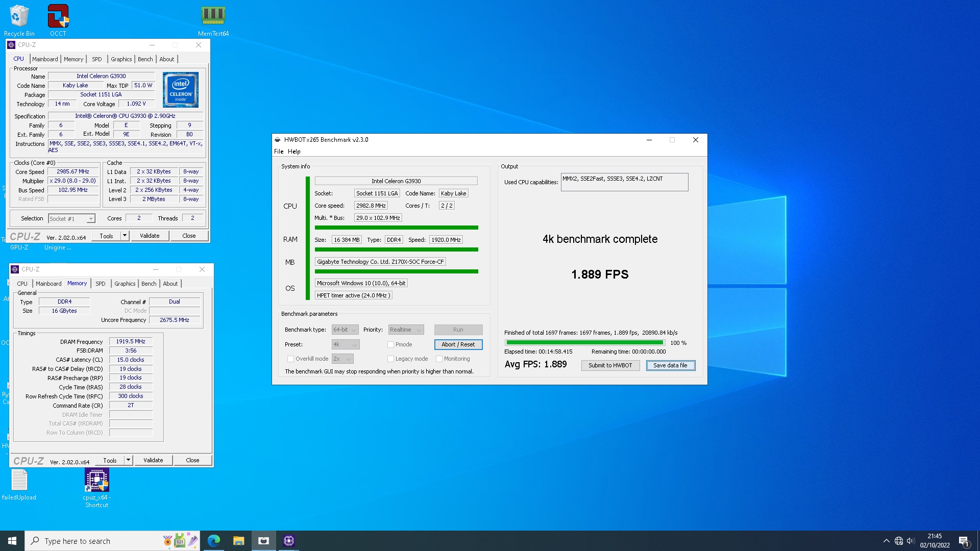Click Save data file button
Viewport: 980px width, 551px height.
670,365
